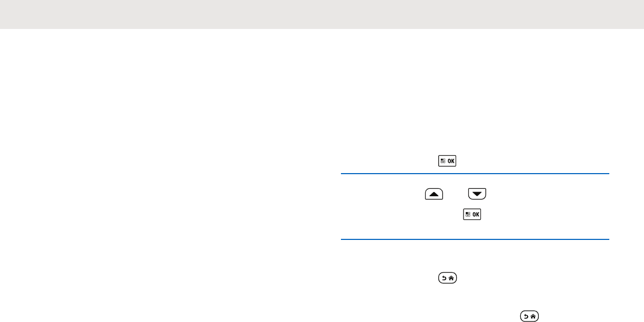Click the menu grid glyph in the OK button above the dividers

[x=443, y=162]
